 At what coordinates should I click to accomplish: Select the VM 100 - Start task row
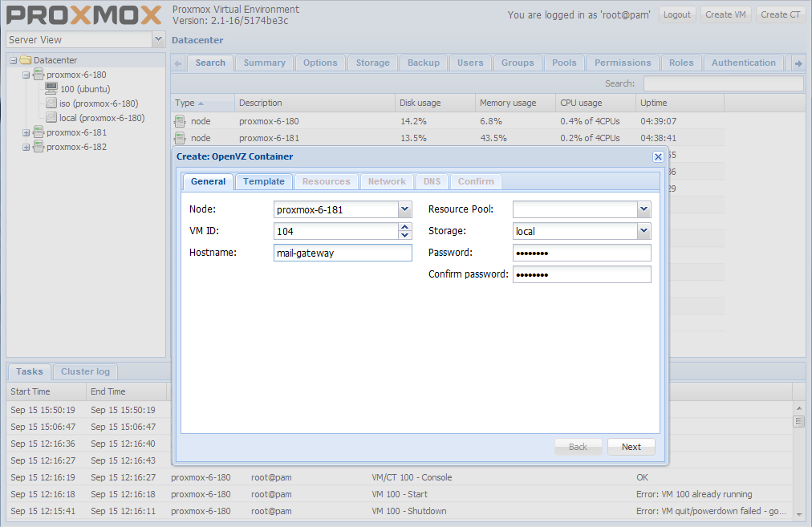coord(399,494)
